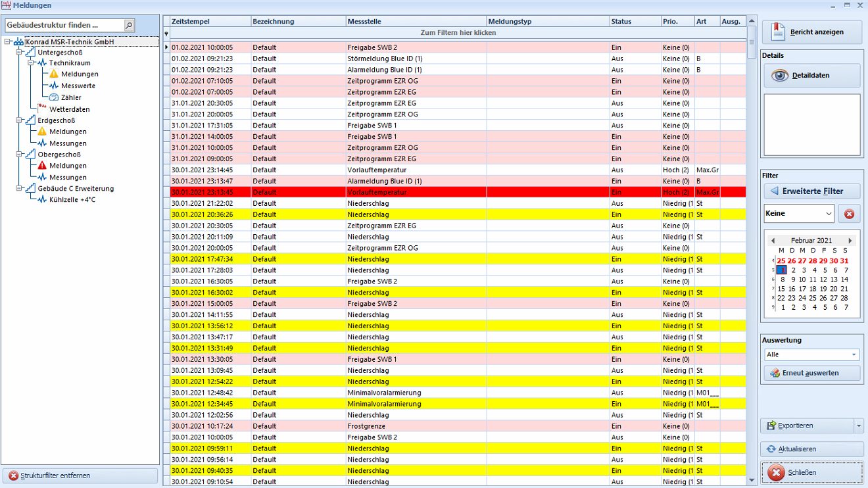This screenshot has width=868, height=488.
Task: Click the Technikraum waveform icon
Action: [42, 63]
